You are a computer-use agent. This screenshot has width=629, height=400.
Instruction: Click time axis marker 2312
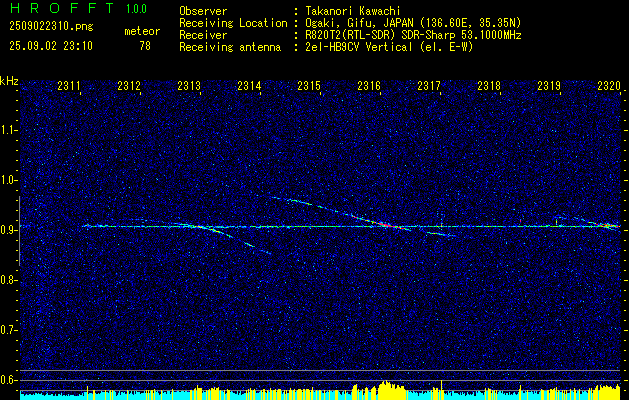tap(129, 85)
